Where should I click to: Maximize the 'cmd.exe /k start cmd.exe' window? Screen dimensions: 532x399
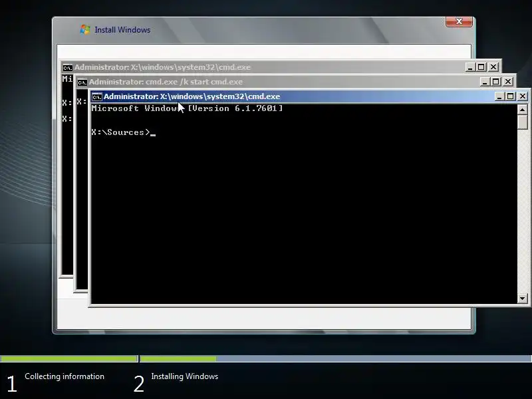[495, 82]
